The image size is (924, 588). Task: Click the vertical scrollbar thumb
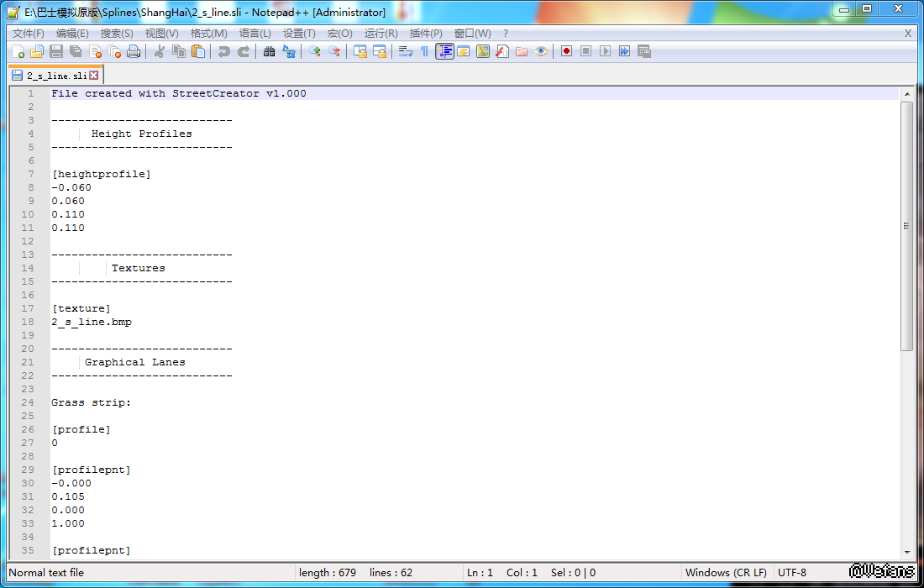(x=907, y=226)
